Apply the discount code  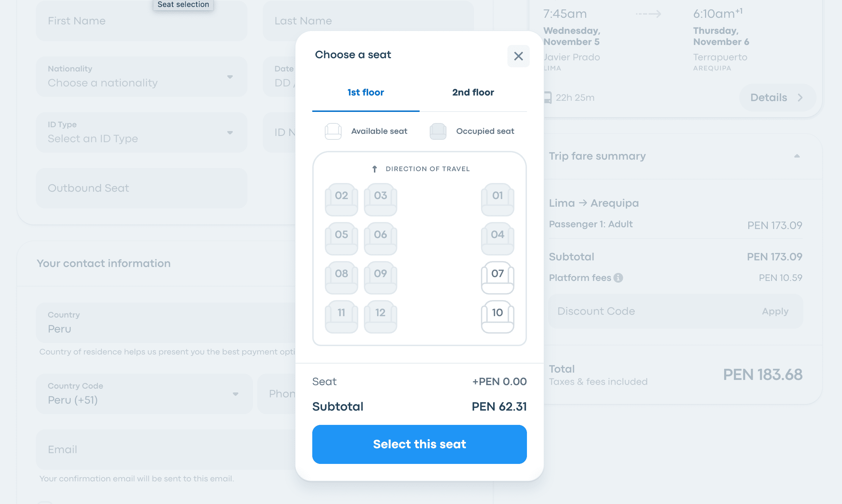(x=775, y=311)
